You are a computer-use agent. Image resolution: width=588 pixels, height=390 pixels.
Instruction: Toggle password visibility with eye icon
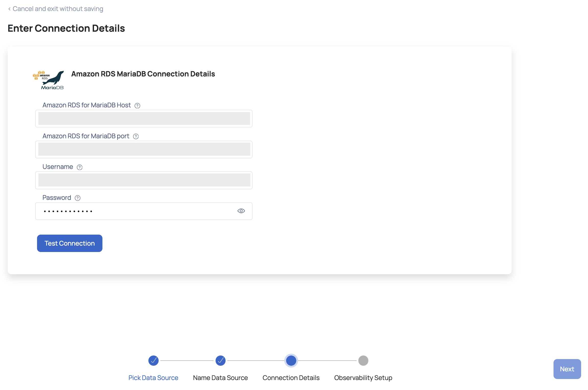[241, 211]
